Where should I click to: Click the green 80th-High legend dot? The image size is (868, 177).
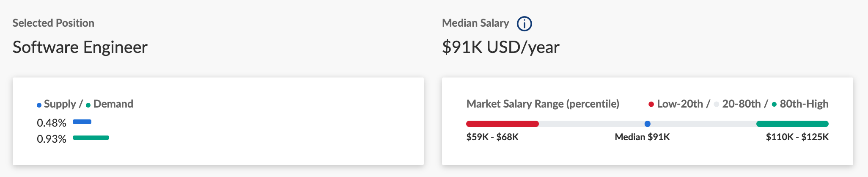[x=774, y=104]
